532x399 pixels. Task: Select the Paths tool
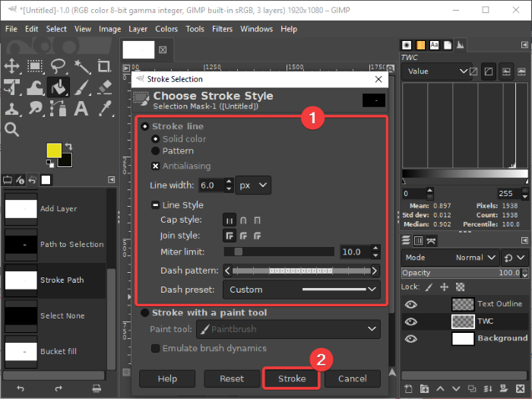(59, 109)
